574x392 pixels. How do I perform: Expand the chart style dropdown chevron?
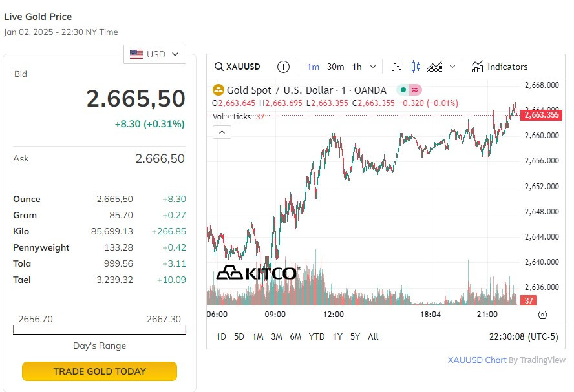pyautogui.click(x=452, y=67)
